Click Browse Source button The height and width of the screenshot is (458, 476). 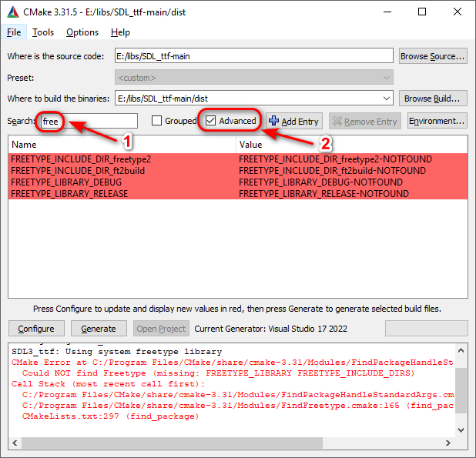(433, 56)
